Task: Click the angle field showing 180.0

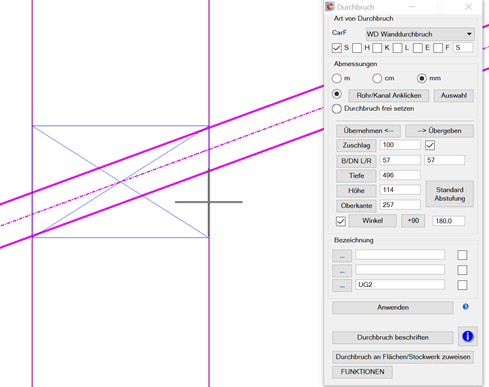Action: (x=449, y=221)
